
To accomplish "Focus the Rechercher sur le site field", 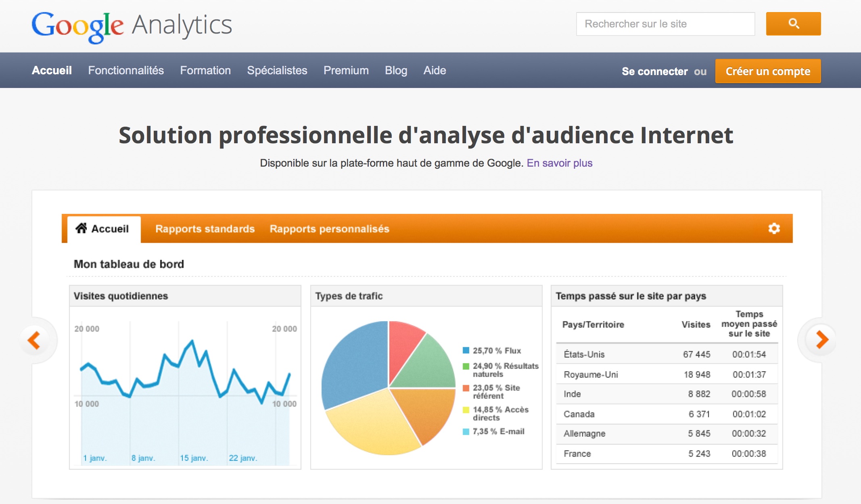I will [665, 24].
